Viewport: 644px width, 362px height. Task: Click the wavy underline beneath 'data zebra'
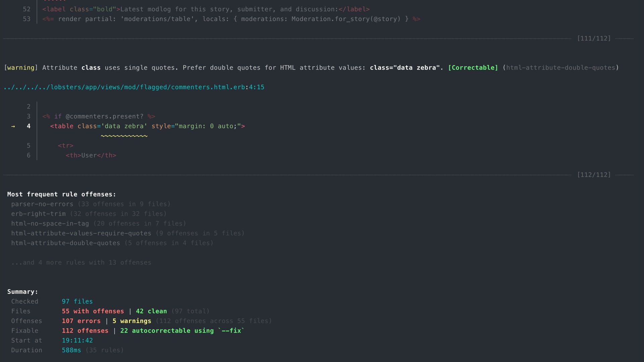tap(124, 136)
